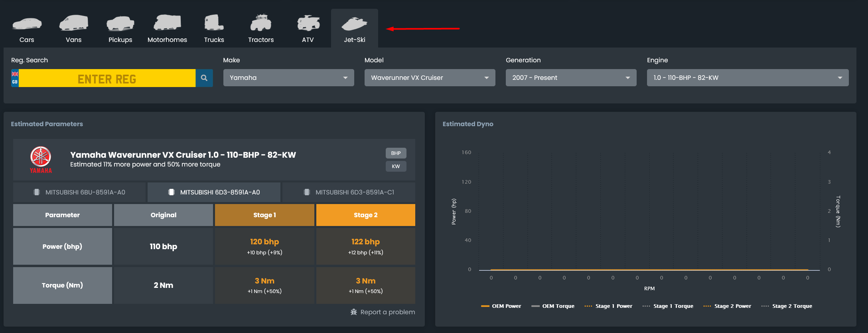The height and width of the screenshot is (333, 868).
Task: Click the Stage 2 column header
Action: pyautogui.click(x=366, y=215)
